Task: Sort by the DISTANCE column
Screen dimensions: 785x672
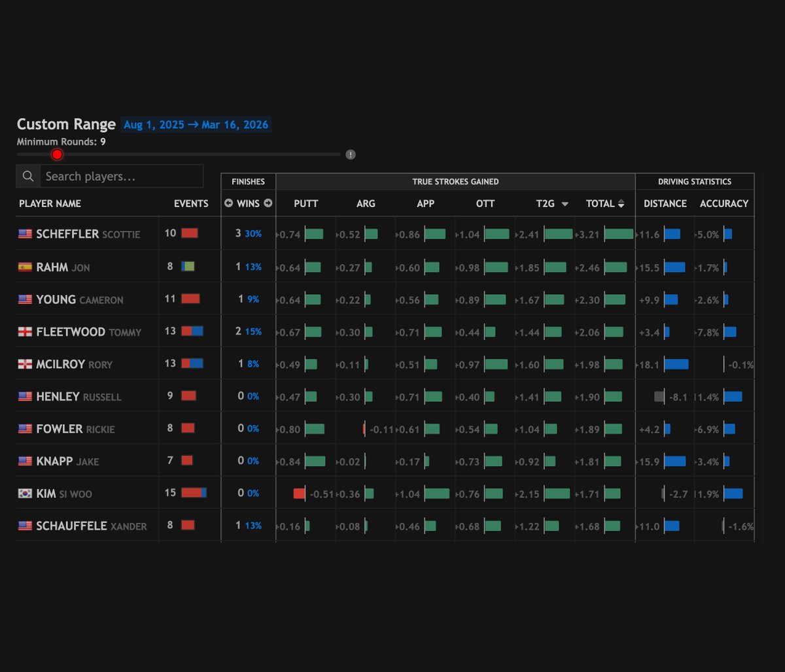Action: coord(665,203)
